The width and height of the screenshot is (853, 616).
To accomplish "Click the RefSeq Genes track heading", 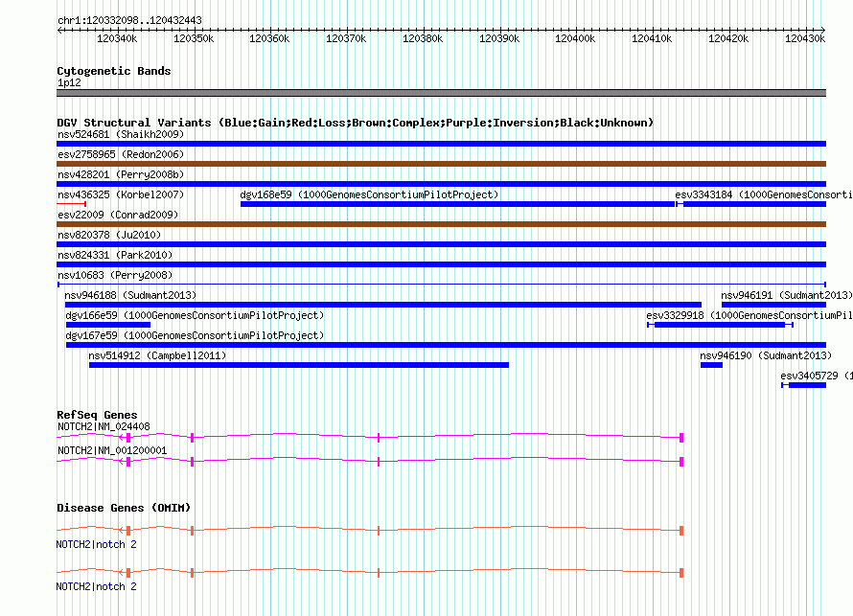I will pos(97,415).
